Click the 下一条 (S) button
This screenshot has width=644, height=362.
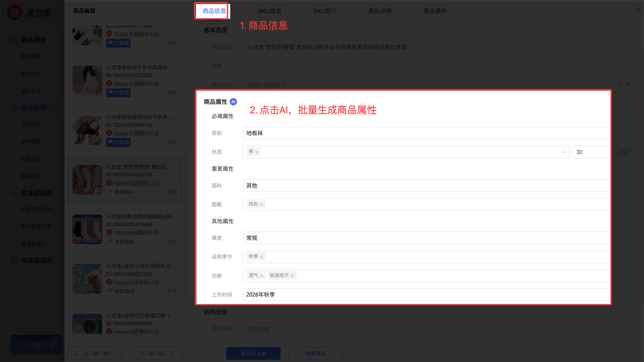pos(157,353)
